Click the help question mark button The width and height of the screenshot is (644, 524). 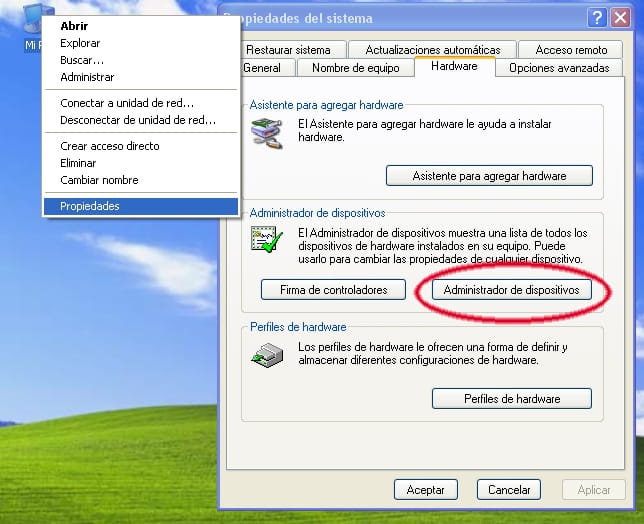pos(597,18)
